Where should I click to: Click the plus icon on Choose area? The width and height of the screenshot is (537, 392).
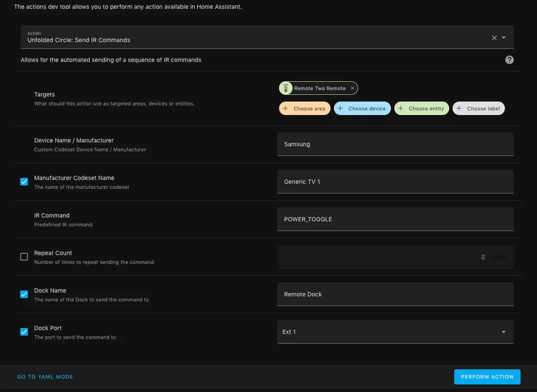pyautogui.click(x=286, y=109)
